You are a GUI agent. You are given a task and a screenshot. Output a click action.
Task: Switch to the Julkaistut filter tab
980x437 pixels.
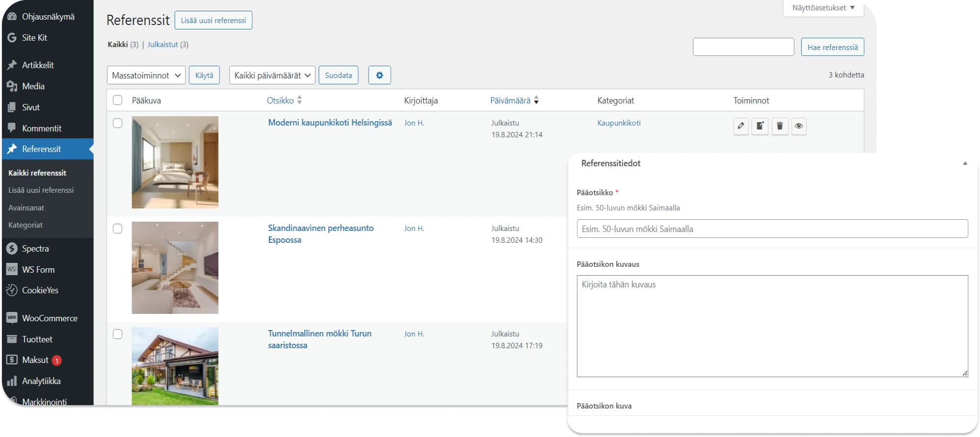(163, 45)
